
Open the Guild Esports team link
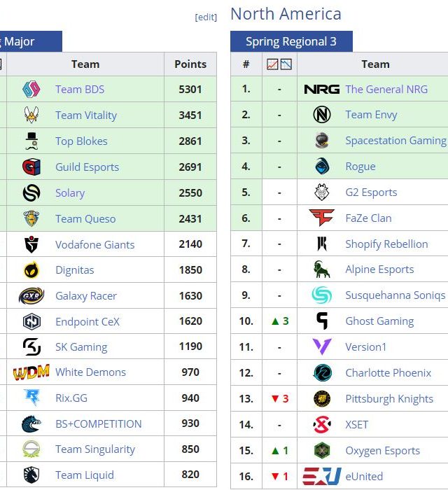click(x=87, y=167)
